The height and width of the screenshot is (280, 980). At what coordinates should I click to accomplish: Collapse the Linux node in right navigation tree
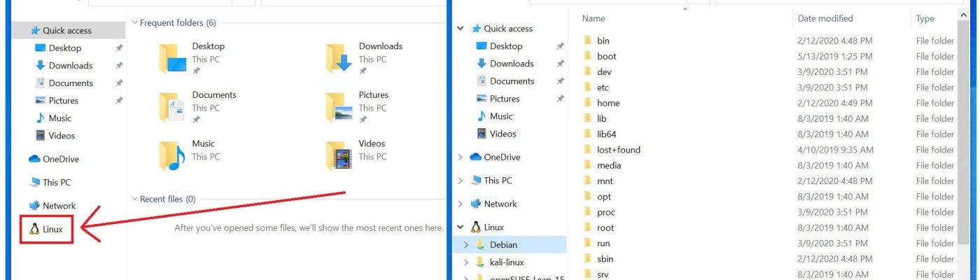[460, 227]
